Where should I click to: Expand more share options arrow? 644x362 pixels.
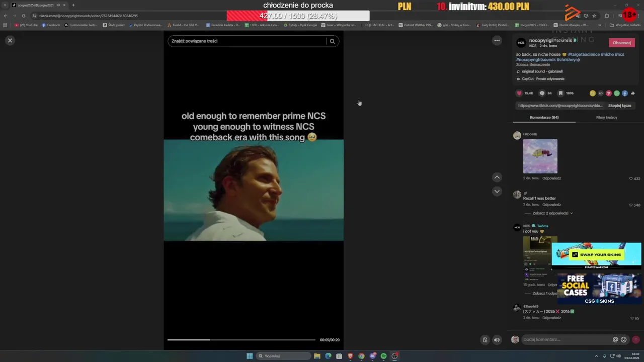pos(632,93)
